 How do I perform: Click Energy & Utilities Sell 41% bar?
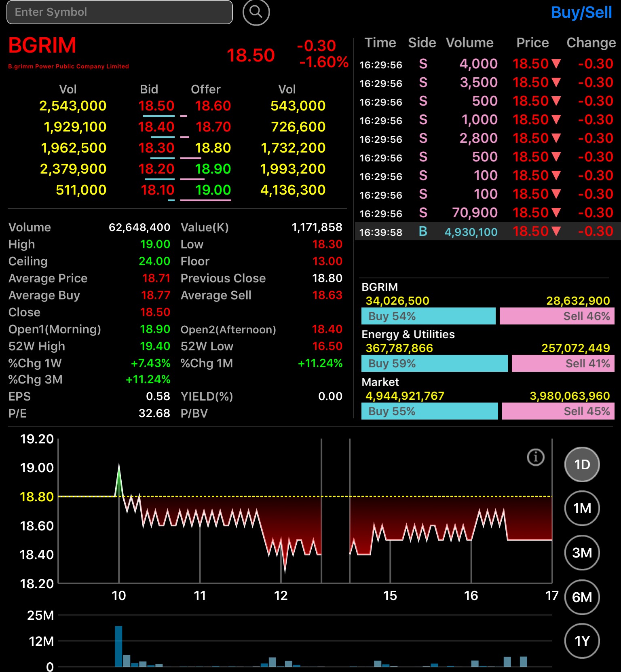coord(563,363)
